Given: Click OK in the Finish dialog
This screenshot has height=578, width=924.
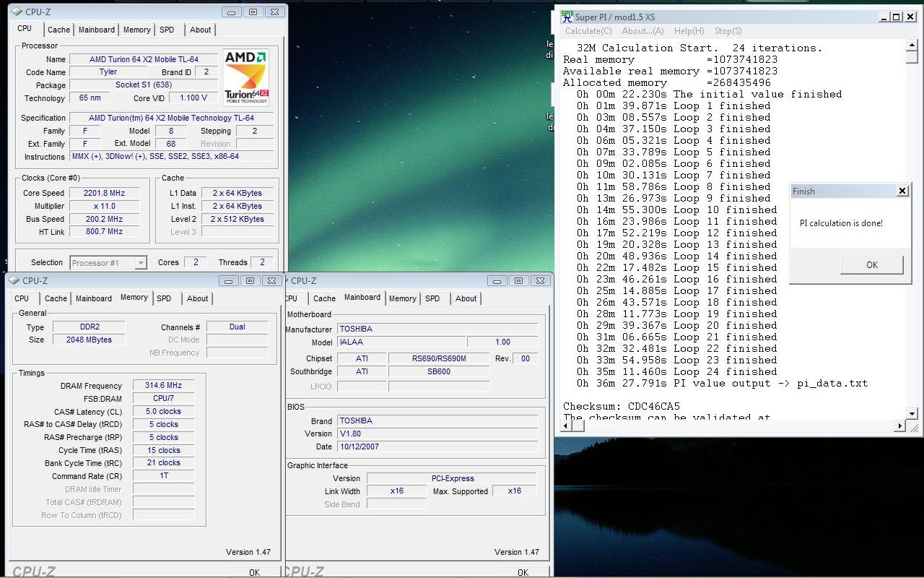Looking at the screenshot, I should tap(871, 265).
